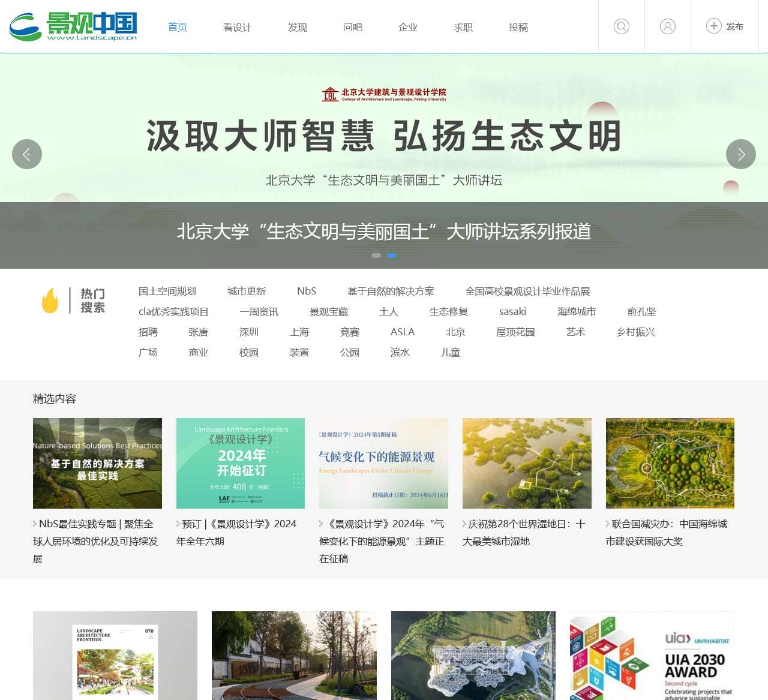Open the user account icon
Viewport: 768px width, 700px height.
click(x=668, y=26)
